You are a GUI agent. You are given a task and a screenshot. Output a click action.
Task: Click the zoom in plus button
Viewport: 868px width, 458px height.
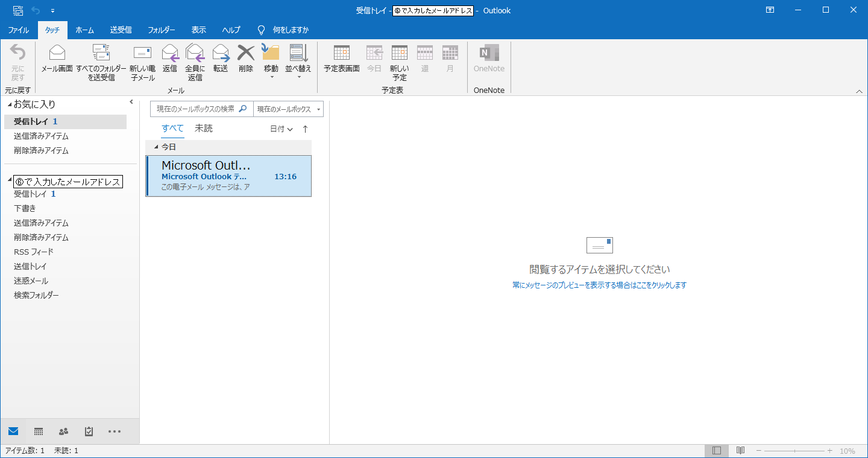830,451
